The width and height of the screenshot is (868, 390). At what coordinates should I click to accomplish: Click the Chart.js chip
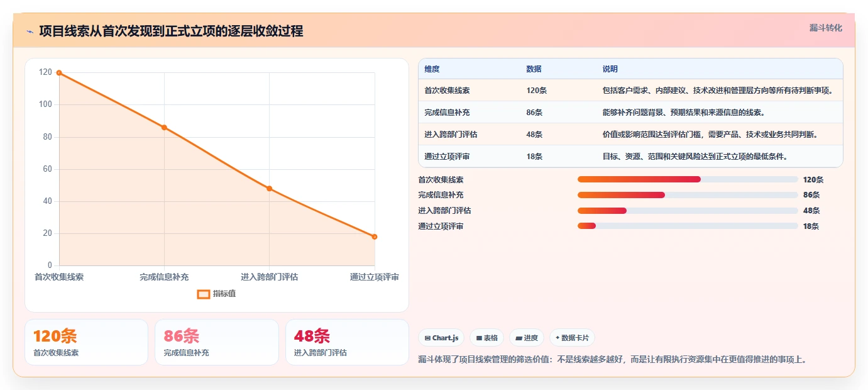click(441, 338)
